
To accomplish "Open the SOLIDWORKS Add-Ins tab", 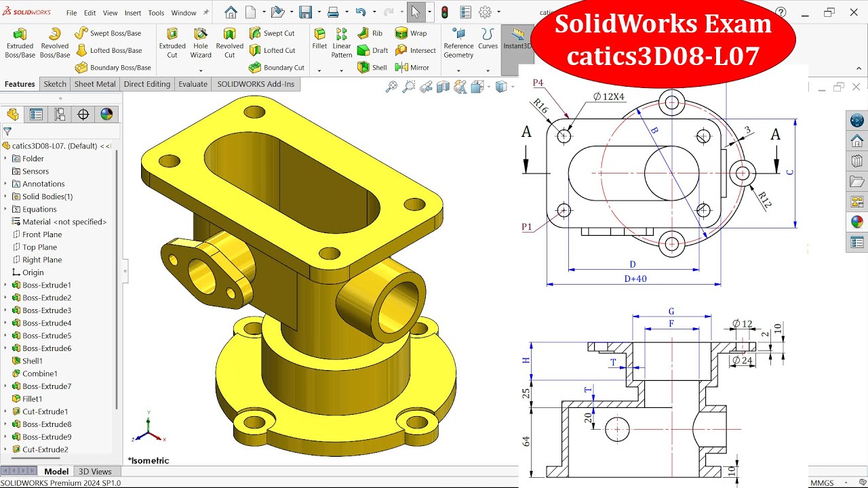I will click(x=256, y=84).
